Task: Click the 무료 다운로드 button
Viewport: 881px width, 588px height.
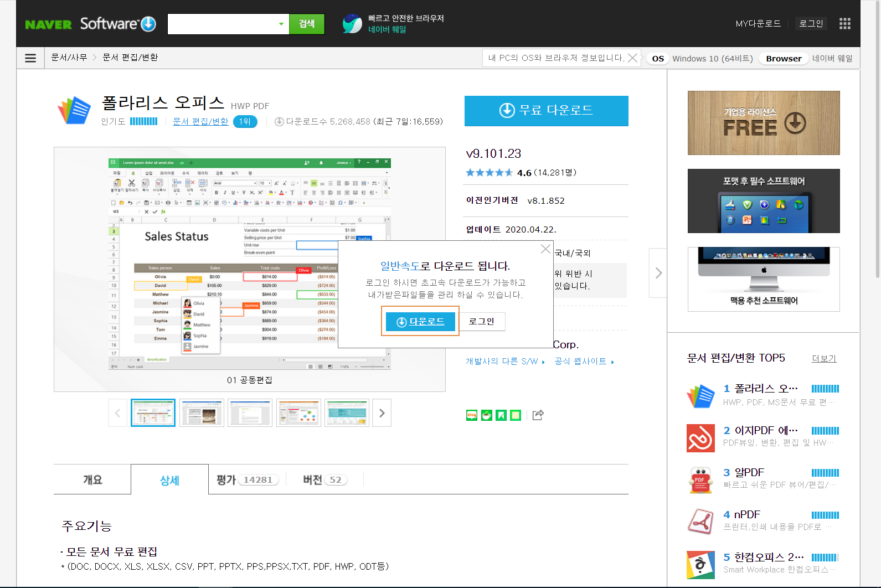Action: point(547,111)
